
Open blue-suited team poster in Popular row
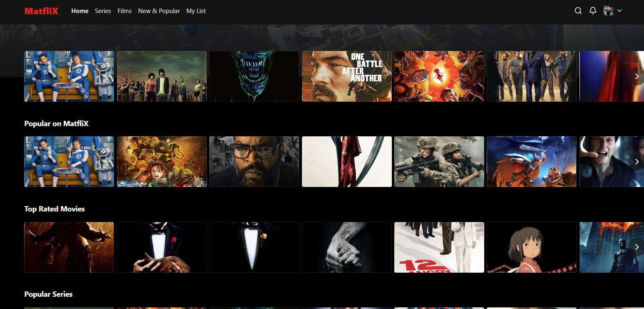69,162
